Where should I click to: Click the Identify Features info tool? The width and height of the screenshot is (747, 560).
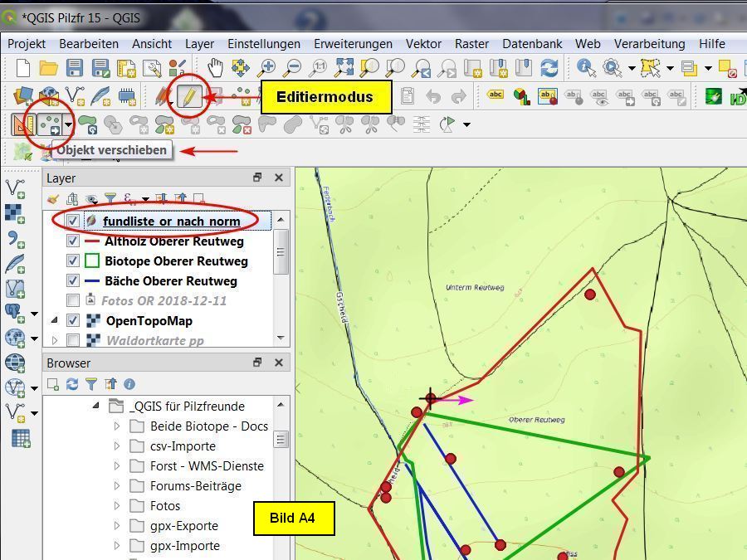586,68
